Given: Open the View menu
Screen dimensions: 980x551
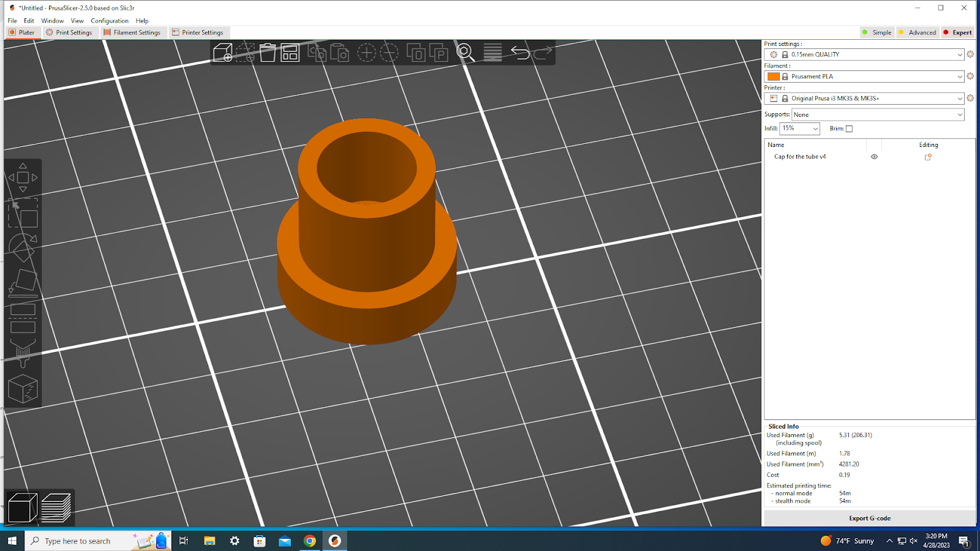Looking at the screenshot, I should coord(77,21).
